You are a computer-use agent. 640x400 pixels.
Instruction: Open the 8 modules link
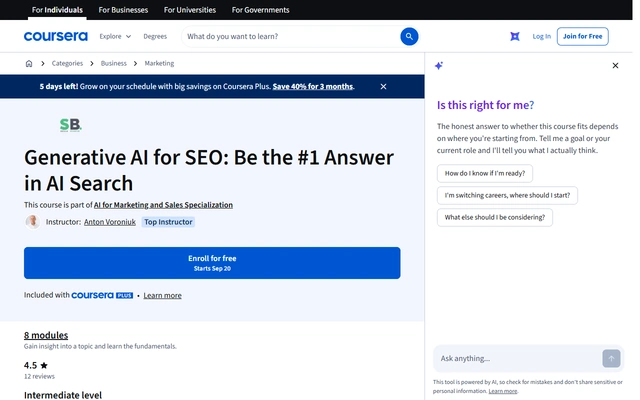(x=46, y=335)
